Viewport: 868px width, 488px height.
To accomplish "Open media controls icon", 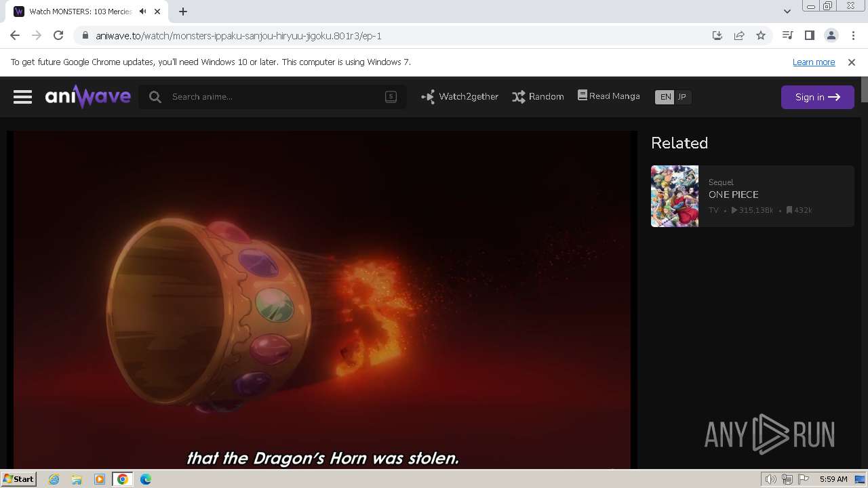I will (787, 35).
